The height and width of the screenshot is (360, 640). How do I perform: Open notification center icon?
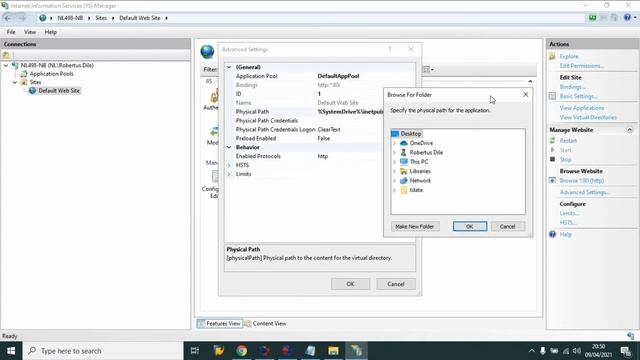(x=626, y=351)
